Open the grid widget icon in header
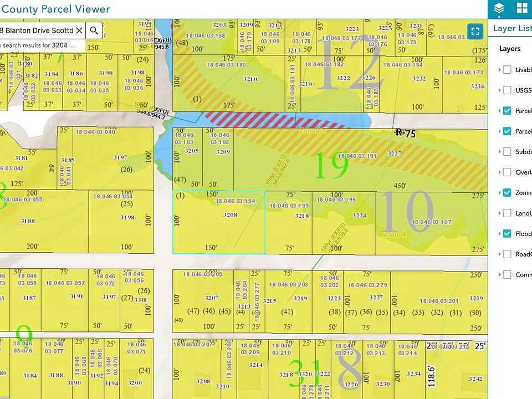The height and width of the screenshot is (399, 532). pyautogui.click(x=522, y=8)
